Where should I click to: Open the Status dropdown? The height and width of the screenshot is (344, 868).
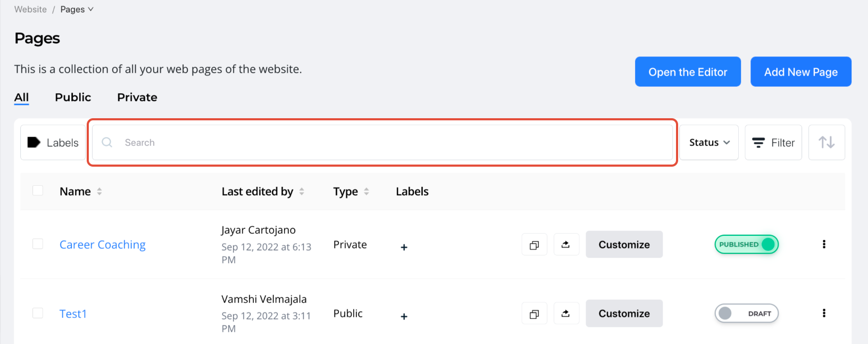tap(709, 142)
